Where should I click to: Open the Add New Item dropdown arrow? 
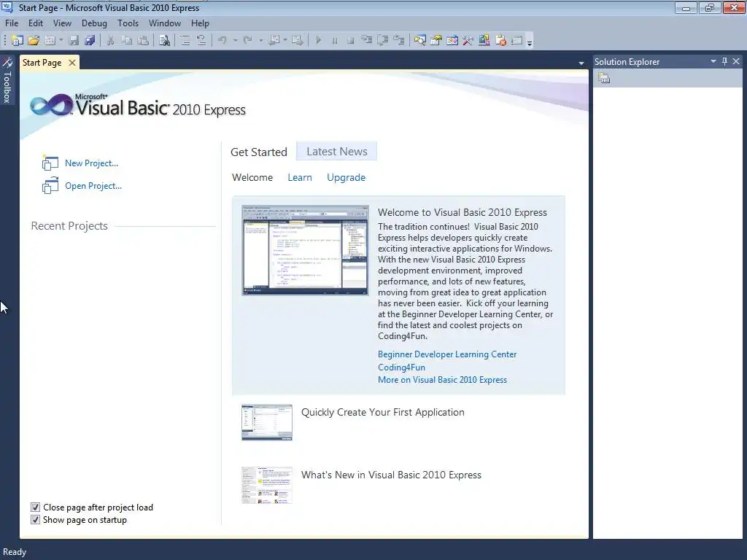[x=61, y=41]
